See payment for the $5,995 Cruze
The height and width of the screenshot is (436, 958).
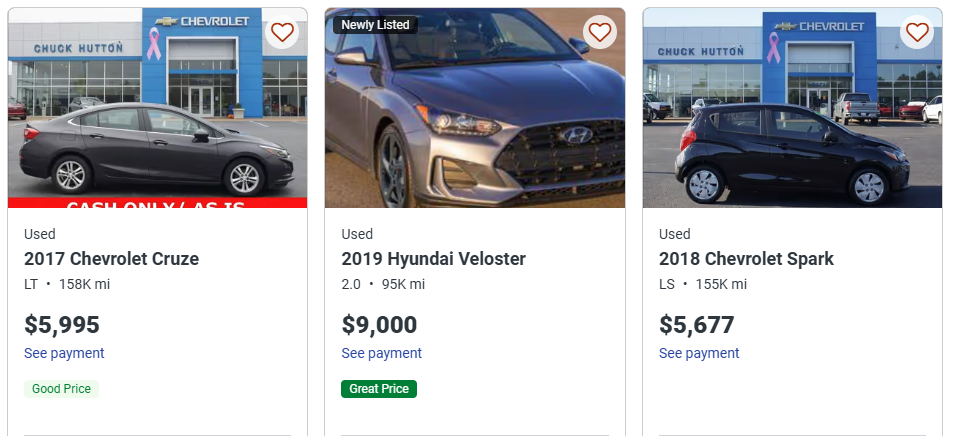coord(64,353)
